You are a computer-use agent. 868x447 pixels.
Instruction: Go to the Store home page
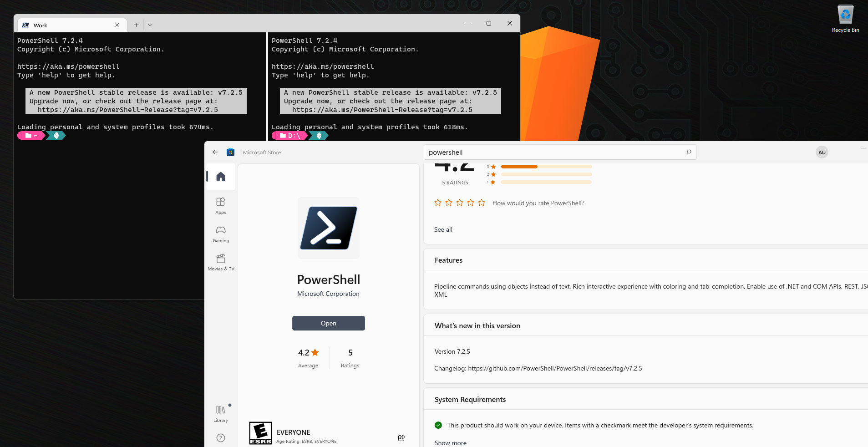[220, 177]
